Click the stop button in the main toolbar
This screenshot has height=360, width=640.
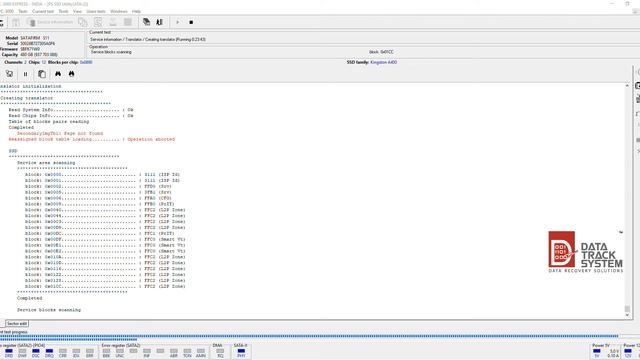pyautogui.click(x=191, y=22)
